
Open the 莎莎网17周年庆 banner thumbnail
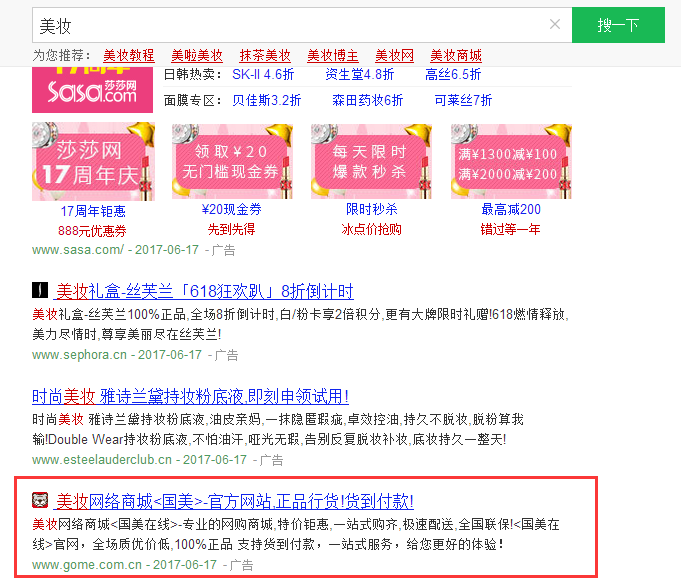coord(92,160)
